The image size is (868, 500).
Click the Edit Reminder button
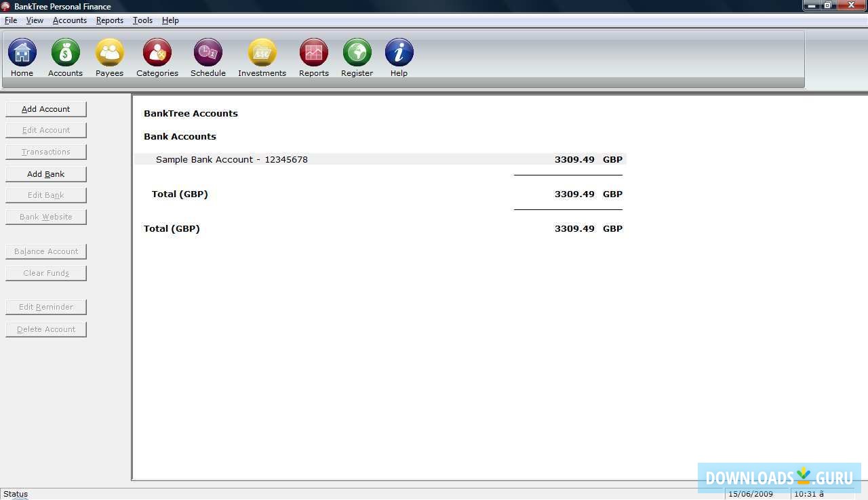click(46, 307)
